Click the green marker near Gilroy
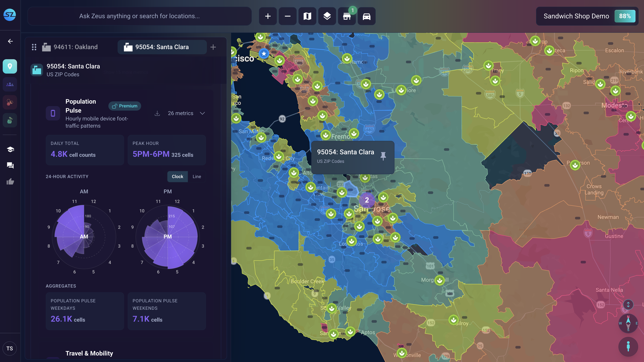644x362 pixels. (453, 320)
